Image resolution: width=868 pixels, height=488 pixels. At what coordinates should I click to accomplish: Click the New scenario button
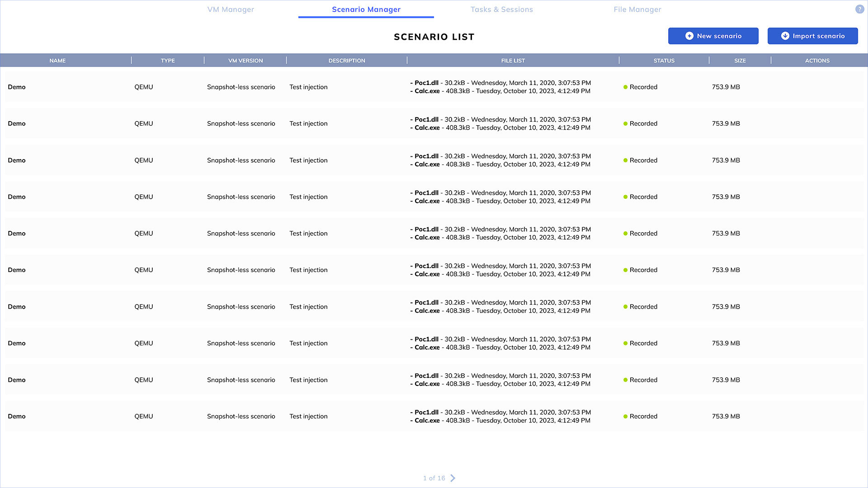coord(713,36)
